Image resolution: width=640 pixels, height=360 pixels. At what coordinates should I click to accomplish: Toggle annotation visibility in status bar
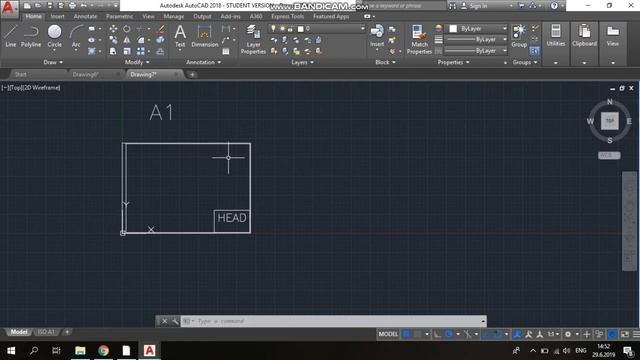[517, 334]
